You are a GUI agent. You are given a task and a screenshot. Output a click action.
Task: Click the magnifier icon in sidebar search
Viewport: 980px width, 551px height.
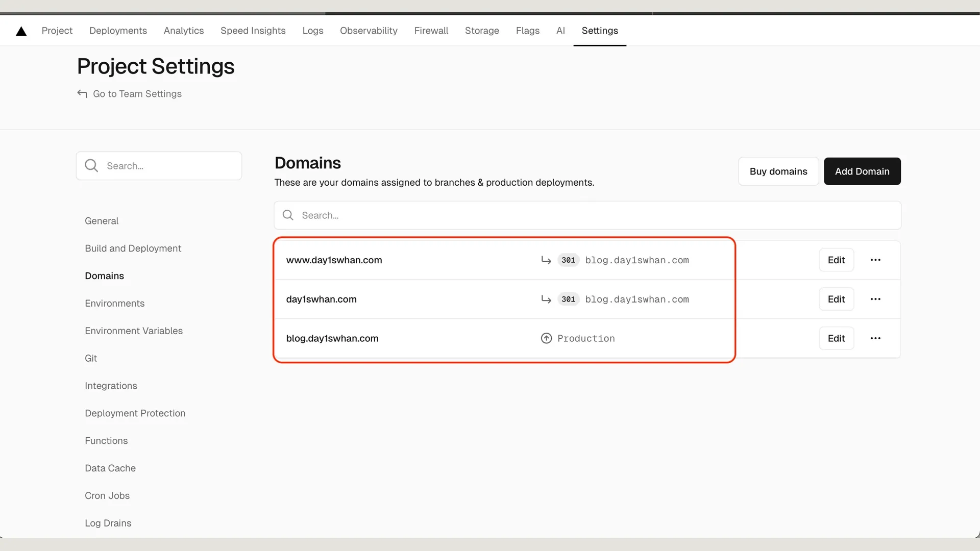91,166
